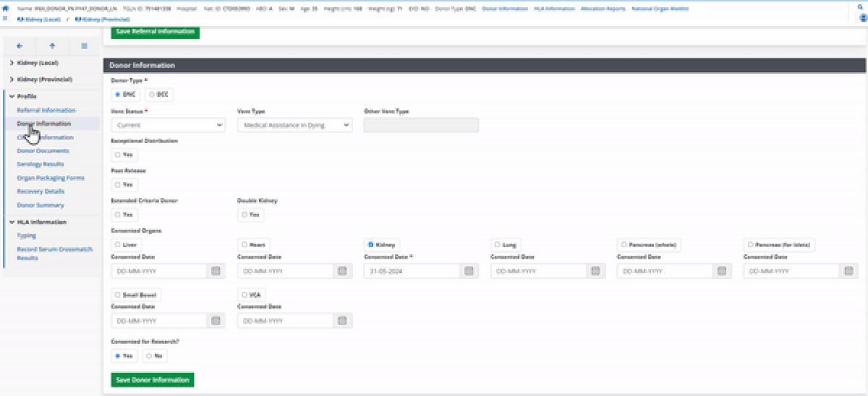The height and width of the screenshot is (396, 868).
Task: Click the home icon in the top bar
Action: click(x=6, y=9)
